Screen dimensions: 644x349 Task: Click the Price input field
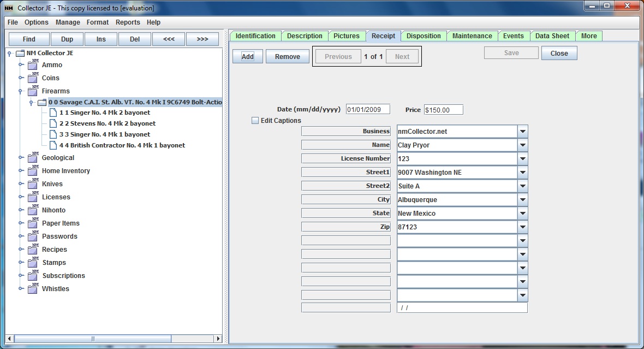click(x=443, y=110)
